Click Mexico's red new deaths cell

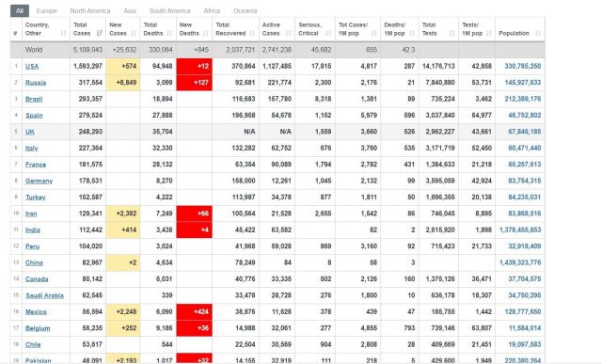tap(195, 311)
